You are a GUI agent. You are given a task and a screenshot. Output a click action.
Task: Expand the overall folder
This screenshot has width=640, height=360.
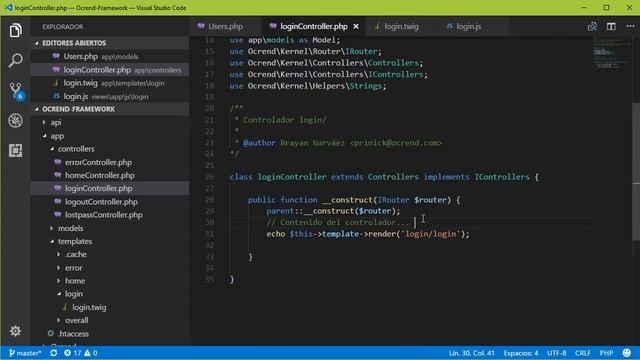(x=110, y=320)
